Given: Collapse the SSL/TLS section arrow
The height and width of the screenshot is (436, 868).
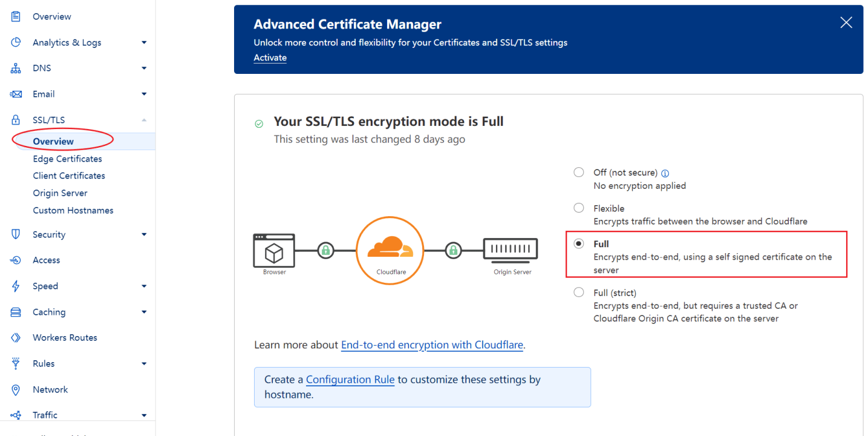Looking at the screenshot, I should coord(144,120).
